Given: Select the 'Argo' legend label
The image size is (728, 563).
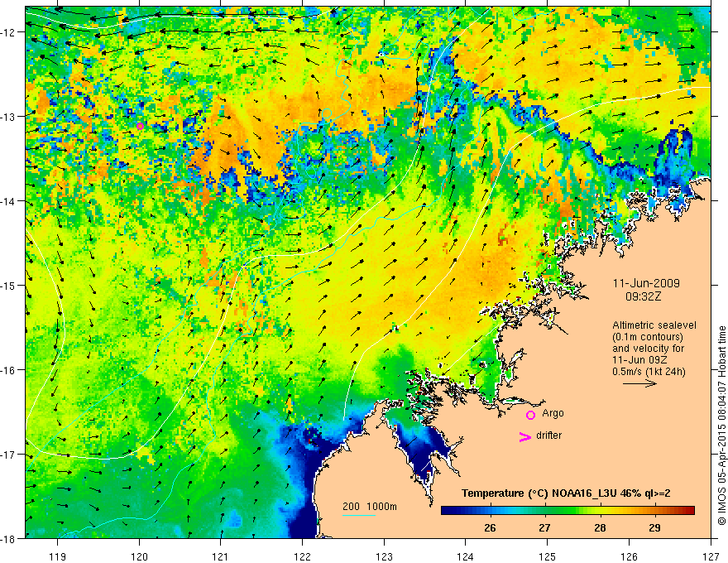Looking at the screenshot, I should coord(553,413).
